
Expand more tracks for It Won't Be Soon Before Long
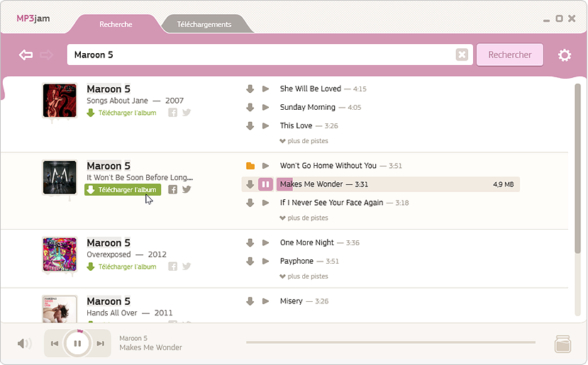pyautogui.click(x=304, y=218)
